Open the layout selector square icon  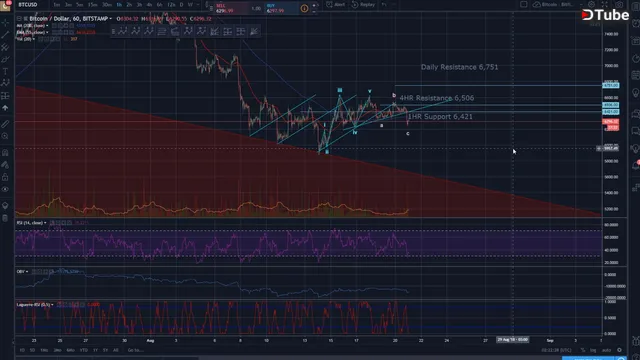click(x=524, y=4)
